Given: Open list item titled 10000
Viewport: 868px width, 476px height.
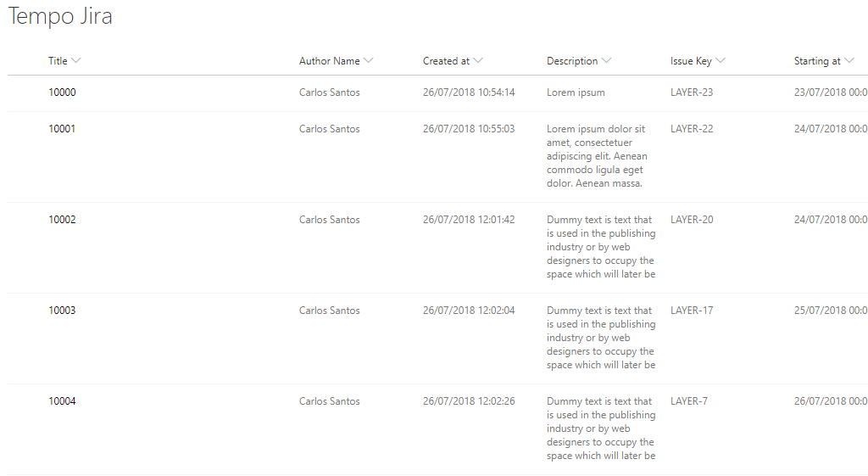Looking at the screenshot, I should pyautogui.click(x=62, y=92).
